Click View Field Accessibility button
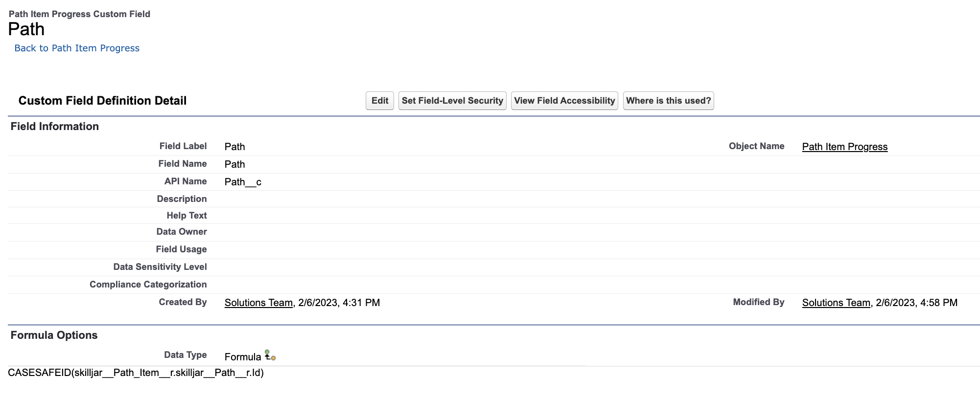Screen dimensions: 980x397 click(564, 101)
